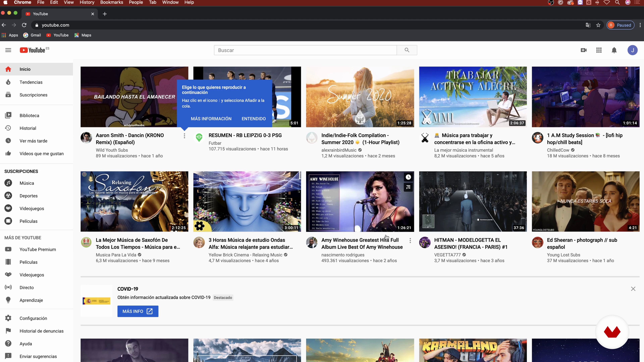This screenshot has height=362, width=644.
Task: Go back with the browser back arrow
Action: (4, 25)
